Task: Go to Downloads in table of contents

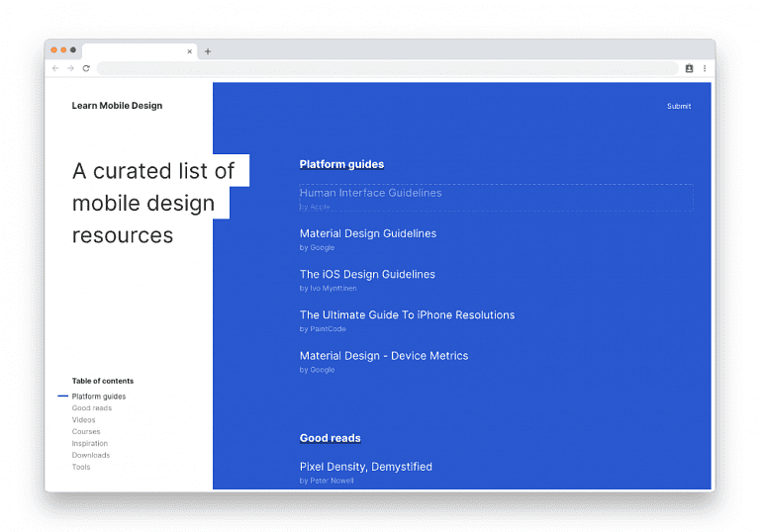Action: tap(90, 455)
